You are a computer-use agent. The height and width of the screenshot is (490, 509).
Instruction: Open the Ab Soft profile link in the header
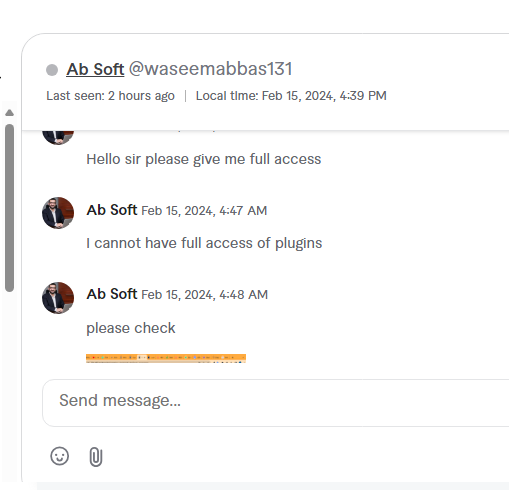coord(95,69)
